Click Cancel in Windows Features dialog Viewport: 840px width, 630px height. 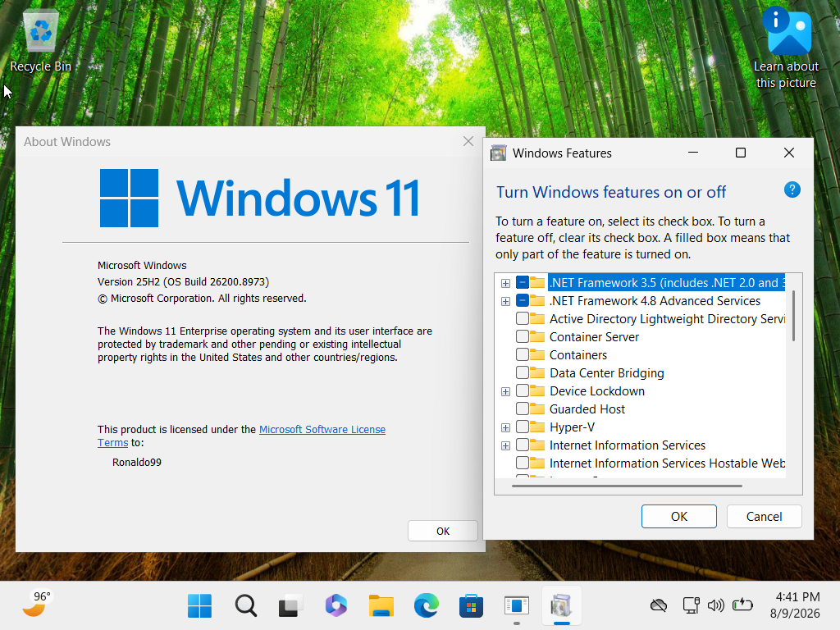(764, 517)
